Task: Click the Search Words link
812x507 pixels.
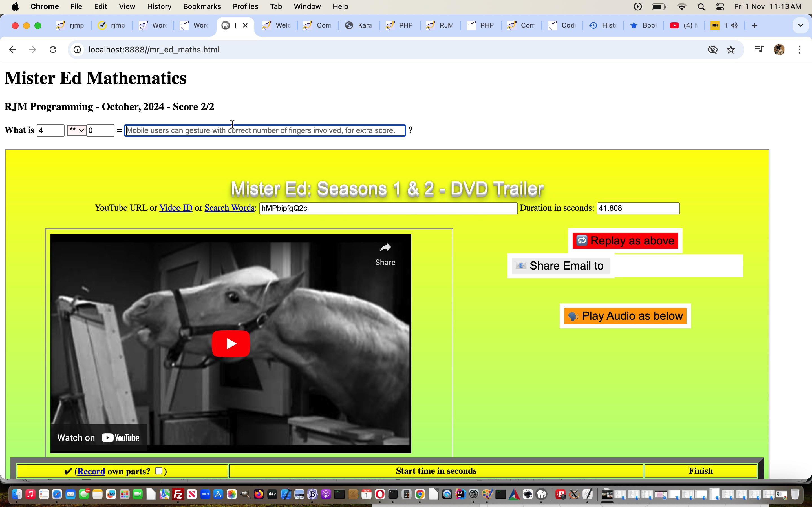Action: (x=229, y=208)
